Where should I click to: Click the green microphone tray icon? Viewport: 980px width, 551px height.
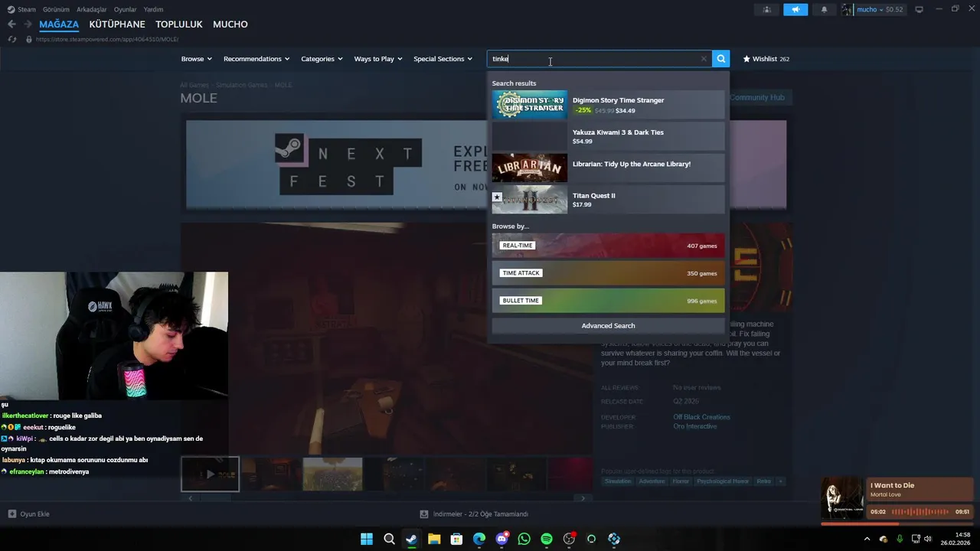(900, 539)
